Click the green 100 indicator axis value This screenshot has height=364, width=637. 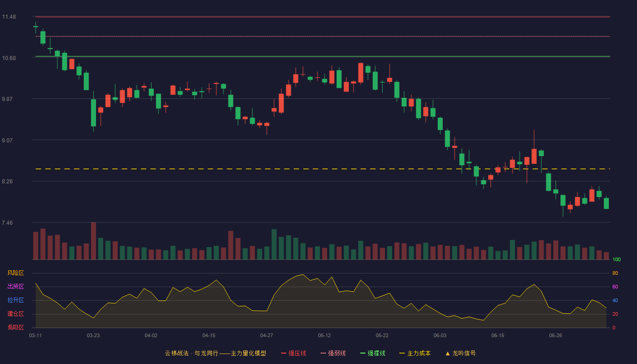(617, 260)
